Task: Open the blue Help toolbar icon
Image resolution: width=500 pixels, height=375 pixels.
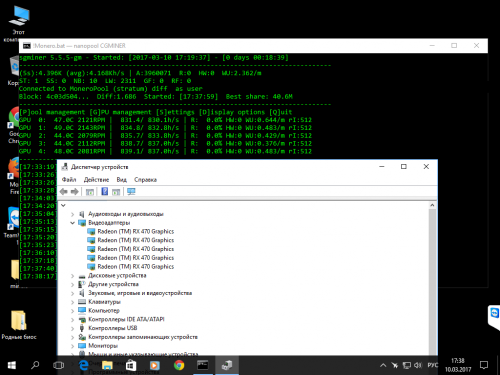Action: click(x=105, y=191)
